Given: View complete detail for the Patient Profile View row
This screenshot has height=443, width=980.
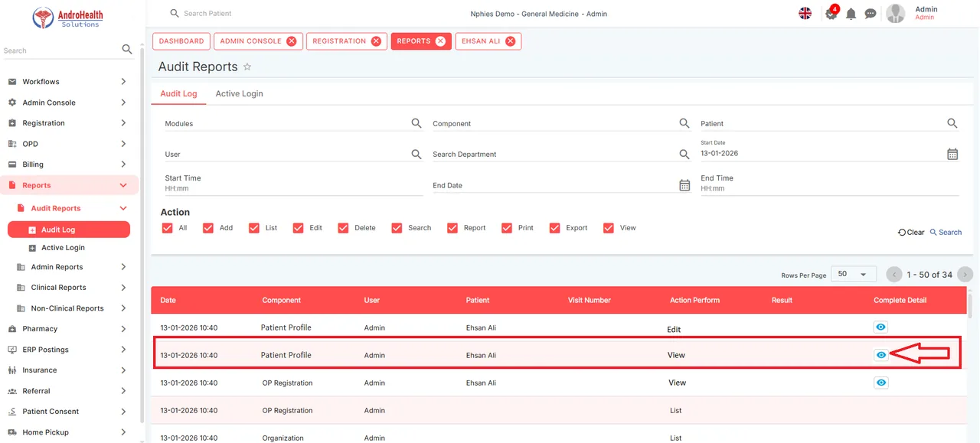Looking at the screenshot, I should 881,355.
